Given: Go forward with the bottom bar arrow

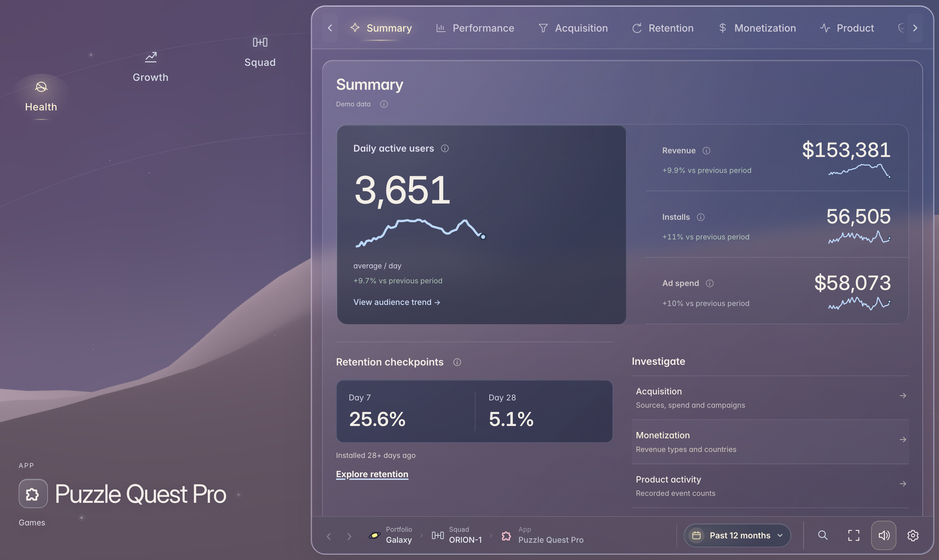Looking at the screenshot, I should pos(349,536).
